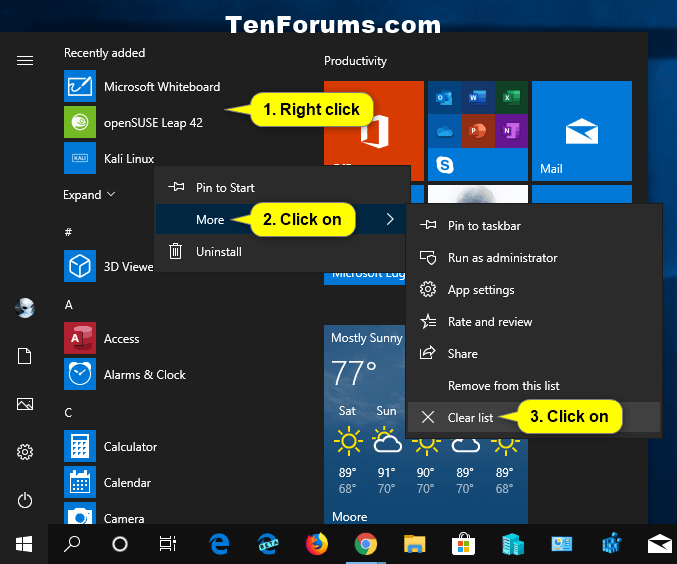This screenshot has width=677, height=564.
Task: Select Rate and review
Action: pyautogui.click(x=534, y=321)
